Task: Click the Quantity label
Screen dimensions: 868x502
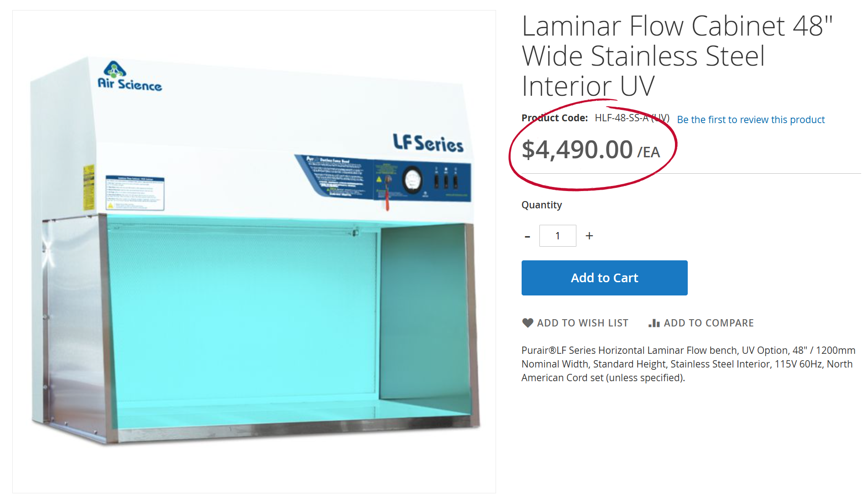Action: [x=542, y=205]
